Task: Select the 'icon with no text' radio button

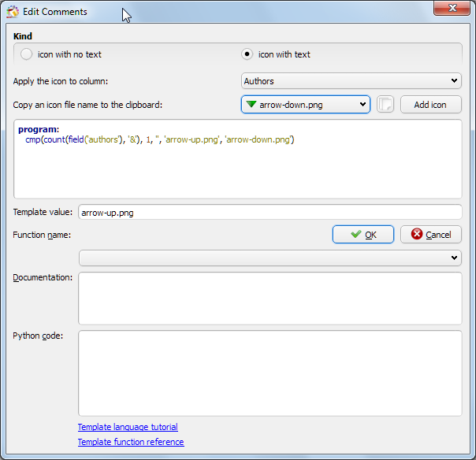Action: (x=27, y=54)
